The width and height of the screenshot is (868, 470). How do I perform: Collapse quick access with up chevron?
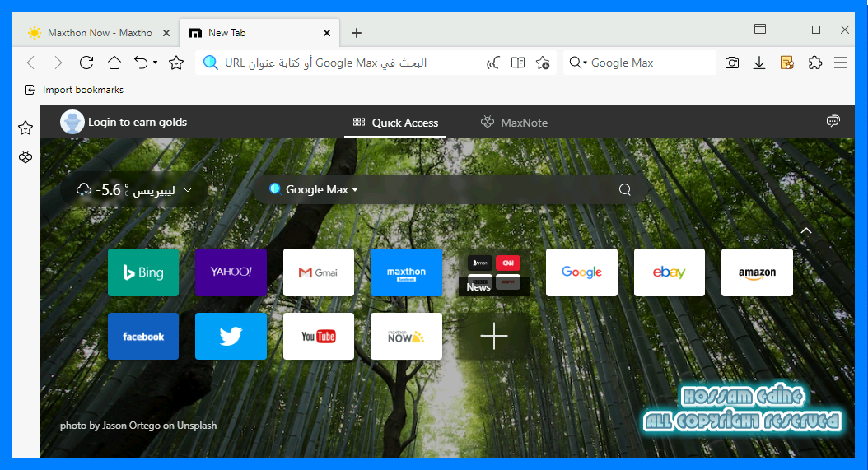click(x=806, y=230)
